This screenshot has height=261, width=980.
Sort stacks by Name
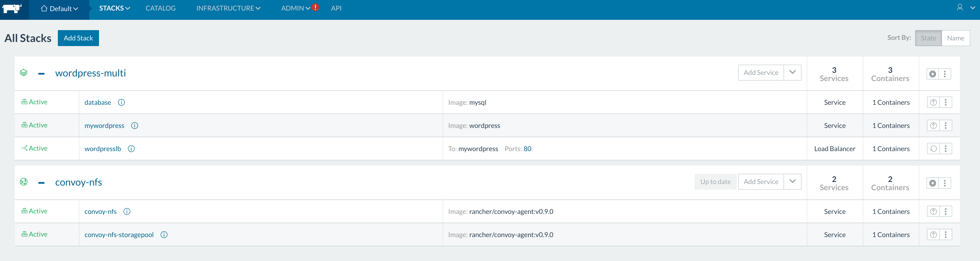955,38
